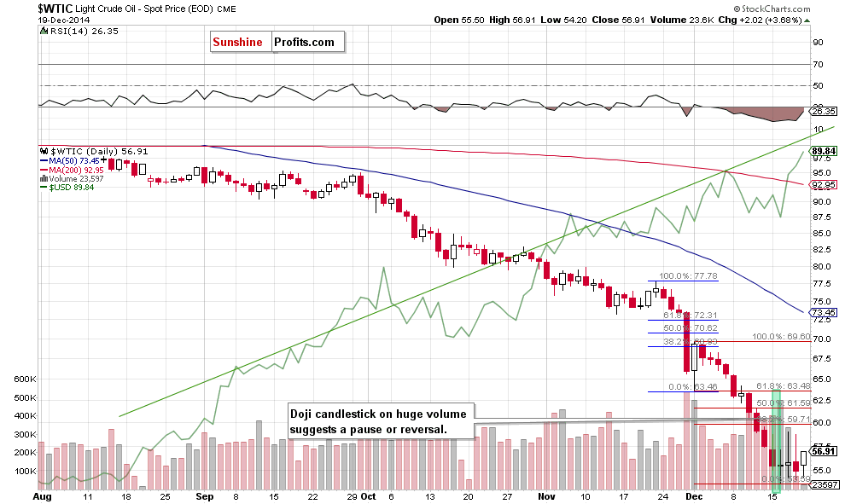
Task: Click the $USD 89.84 legend entry
Action: [x=67, y=188]
